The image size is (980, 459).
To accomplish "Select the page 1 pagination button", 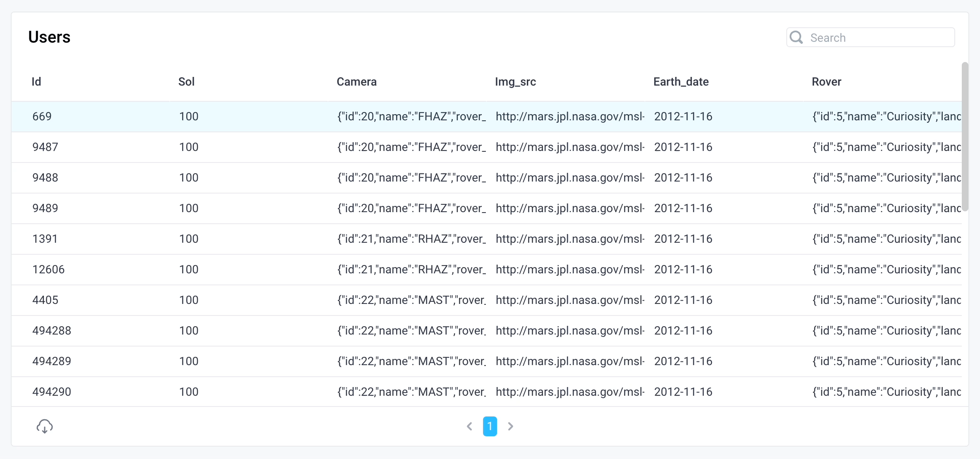I will (x=490, y=426).
